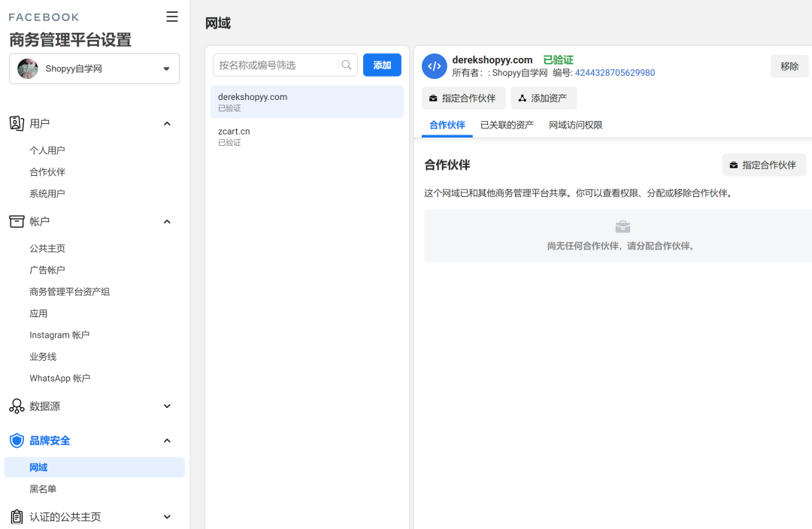Open Instagram 帐户 page
Image resolution: width=812 pixels, height=529 pixels.
point(59,335)
